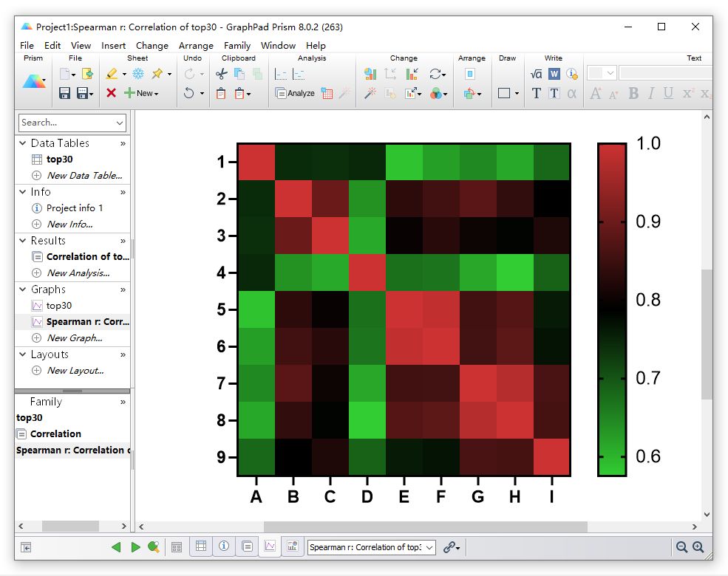Open the Search box dropdown arrow
Image resolution: width=728 pixels, height=576 pixels.
[119, 123]
